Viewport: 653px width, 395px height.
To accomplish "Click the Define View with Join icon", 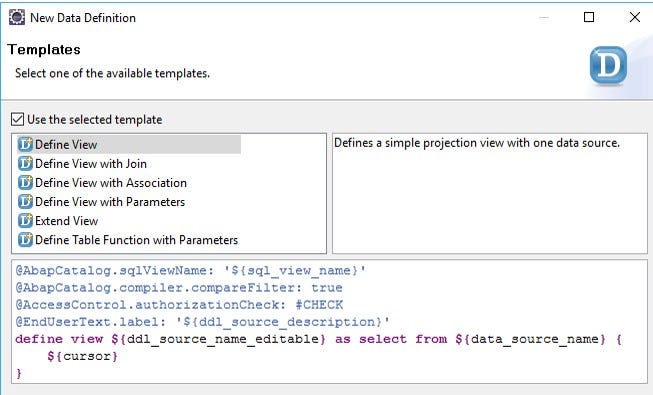I will point(25,163).
